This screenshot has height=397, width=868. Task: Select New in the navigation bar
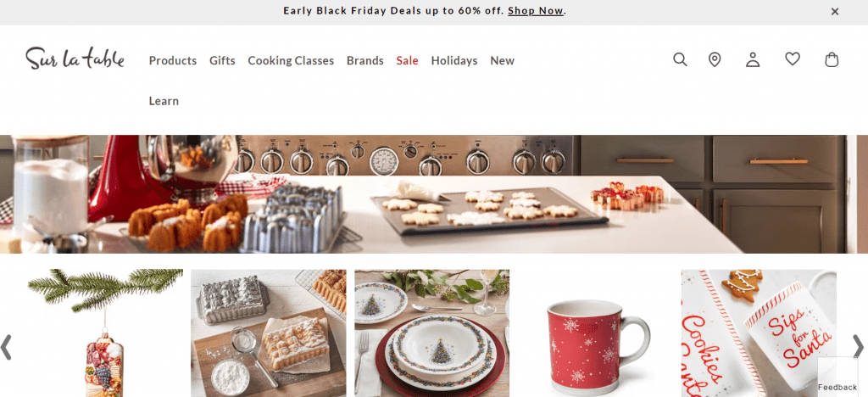tap(502, 60)
